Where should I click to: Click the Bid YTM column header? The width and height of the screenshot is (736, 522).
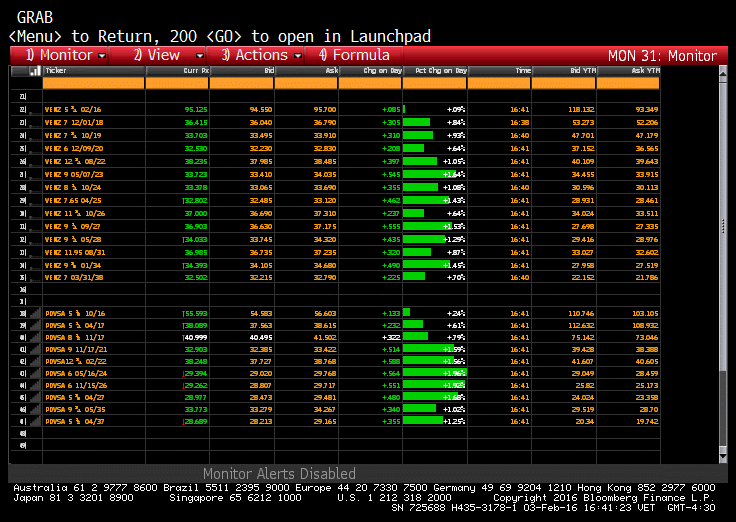(x=564, y=71)
